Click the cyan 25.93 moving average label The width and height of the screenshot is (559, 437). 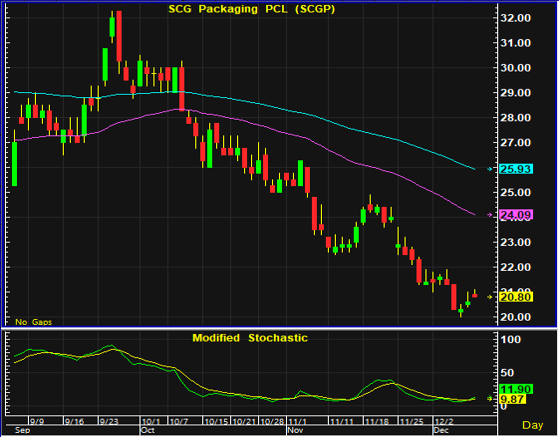516,169
